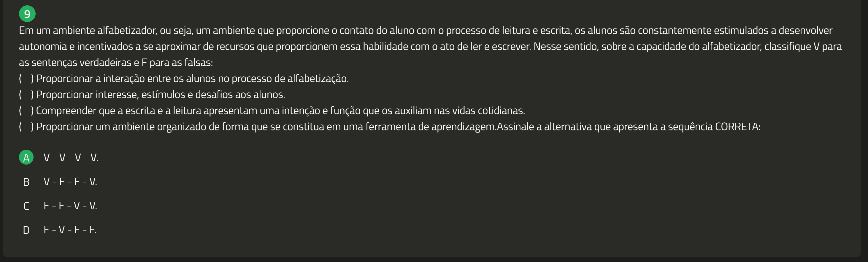This screenshot has height=262, width=868.
Task: Click statement "Proporcionar interesse, estímulos e desafios"
Action: tap(160, 95)
